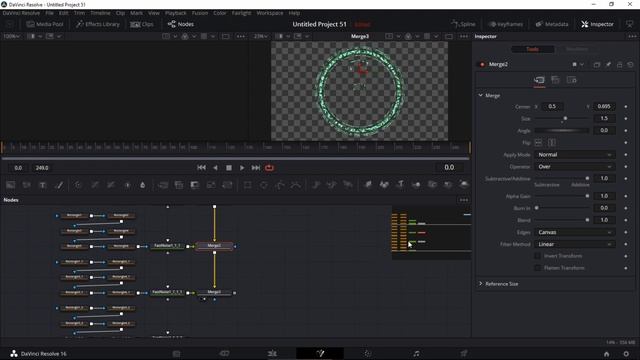Viewport: 640px width, 360px height.
Task: Select the Modifiers tab in Inspector
Action: 577,49
